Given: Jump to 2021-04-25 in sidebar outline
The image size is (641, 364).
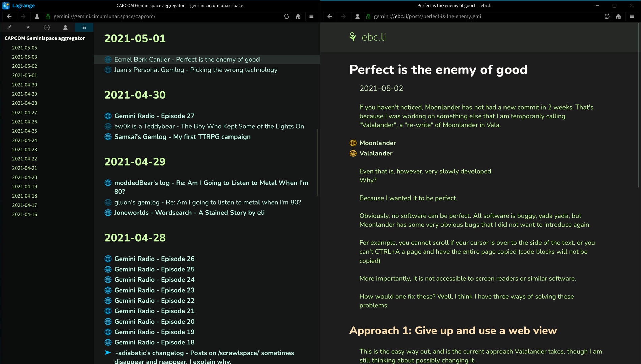Looking at the screenshot, I should [x=25, y=131].
